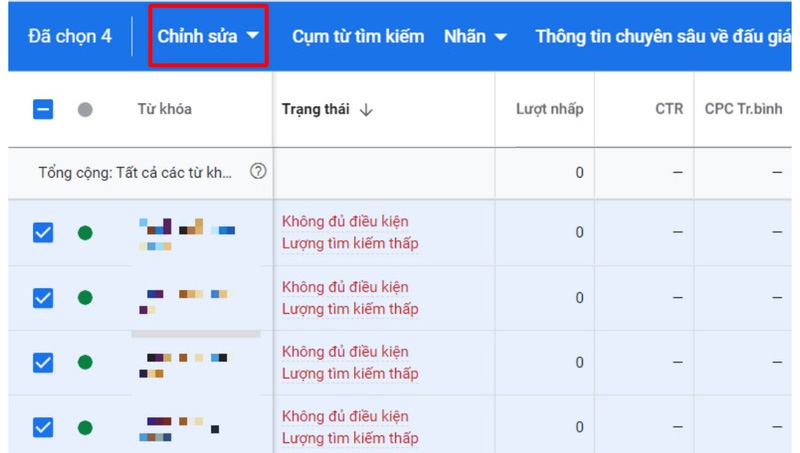
Task: Toggle the select-all header checkbox
Action: pos(43,109)
